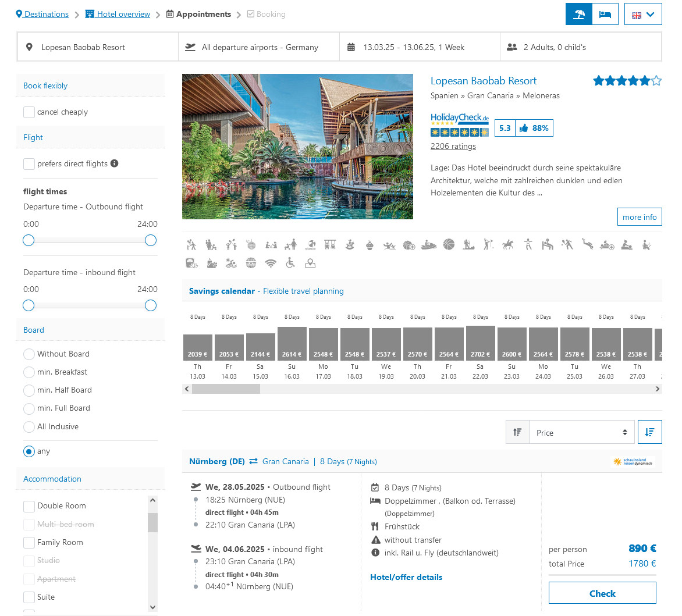This screenshot has width=682, height=616.
Task: Tick the prefers direct flights checkbox
Action: [29, 164]
